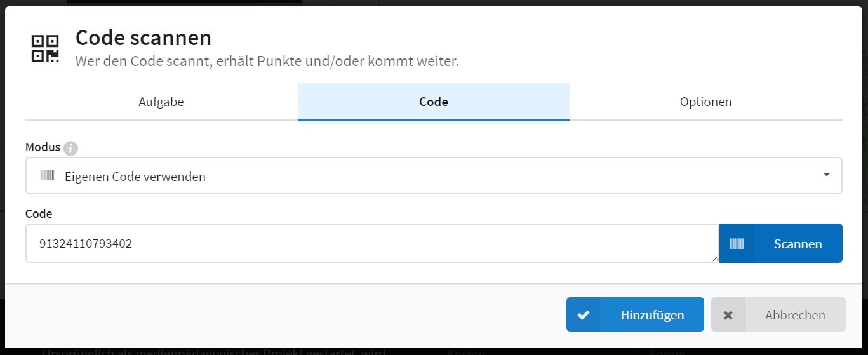868x355 pixels.
Task: Cancel the dialog via Abbrechen
Action: [x=778, y=314]
